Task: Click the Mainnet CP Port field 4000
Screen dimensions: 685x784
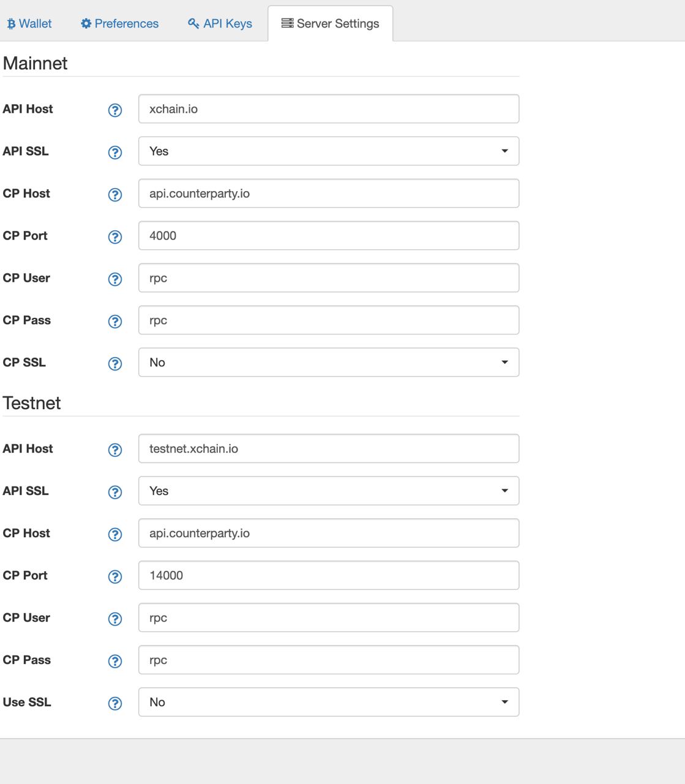Action: coord(329,236)
